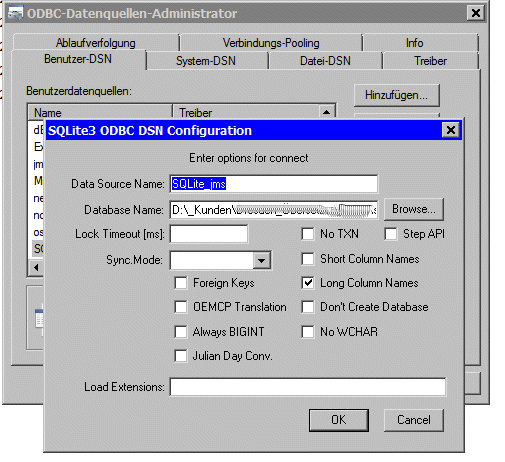Open the Treiber tab

pyautogui.click(x=430, y=61)
